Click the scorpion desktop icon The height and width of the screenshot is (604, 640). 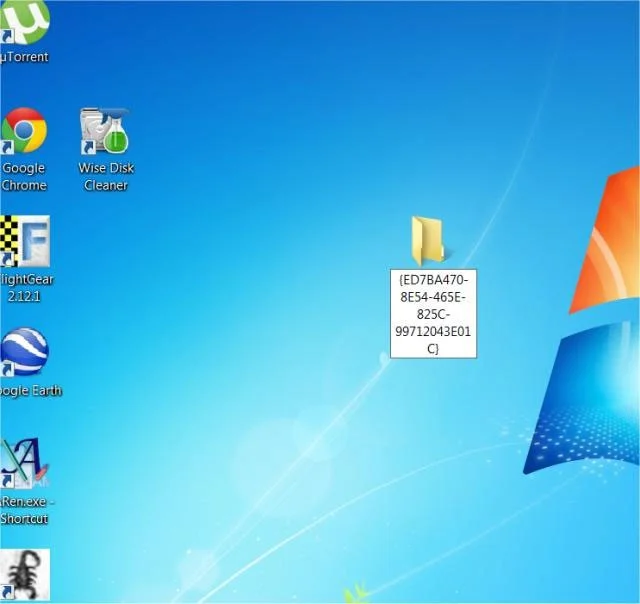click(25, 574)
